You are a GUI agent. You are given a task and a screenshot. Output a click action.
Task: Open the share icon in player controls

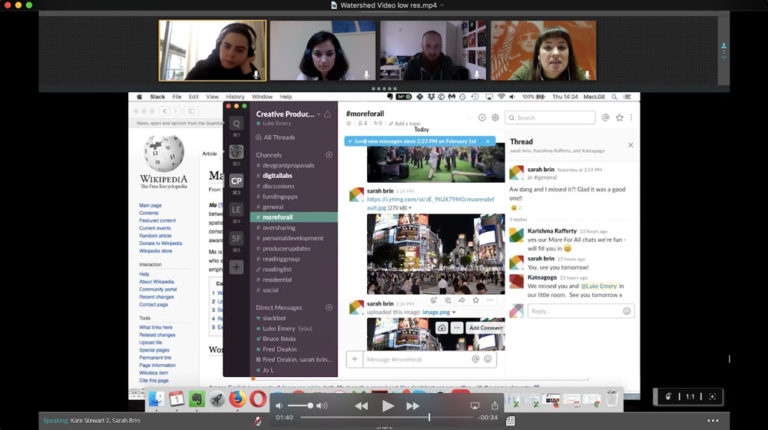[x=495, y=406]
